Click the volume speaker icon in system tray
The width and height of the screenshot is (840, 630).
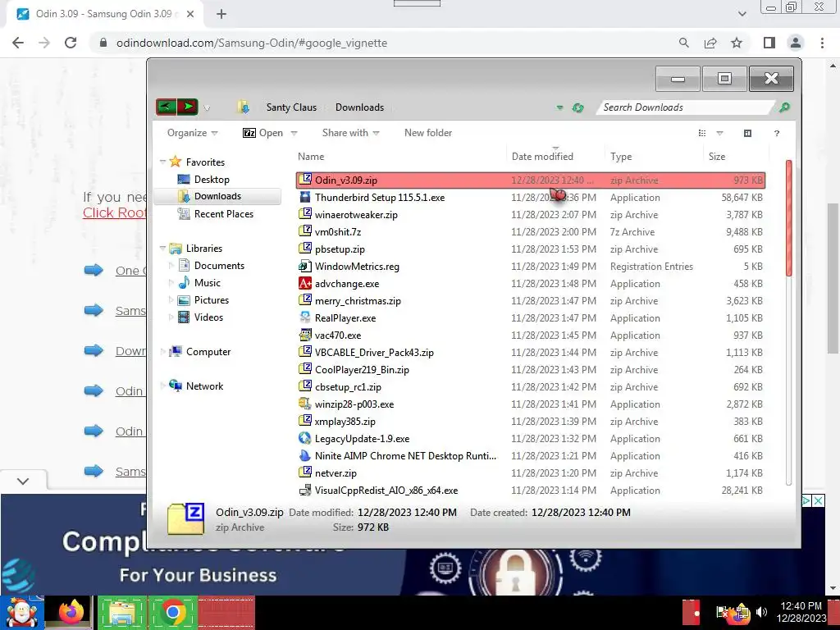(761, 611)
